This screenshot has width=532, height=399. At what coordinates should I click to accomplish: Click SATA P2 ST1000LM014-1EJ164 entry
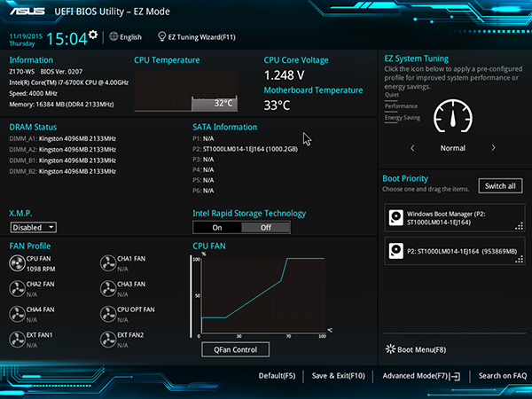pyautogui.click(x=246, y=149)
